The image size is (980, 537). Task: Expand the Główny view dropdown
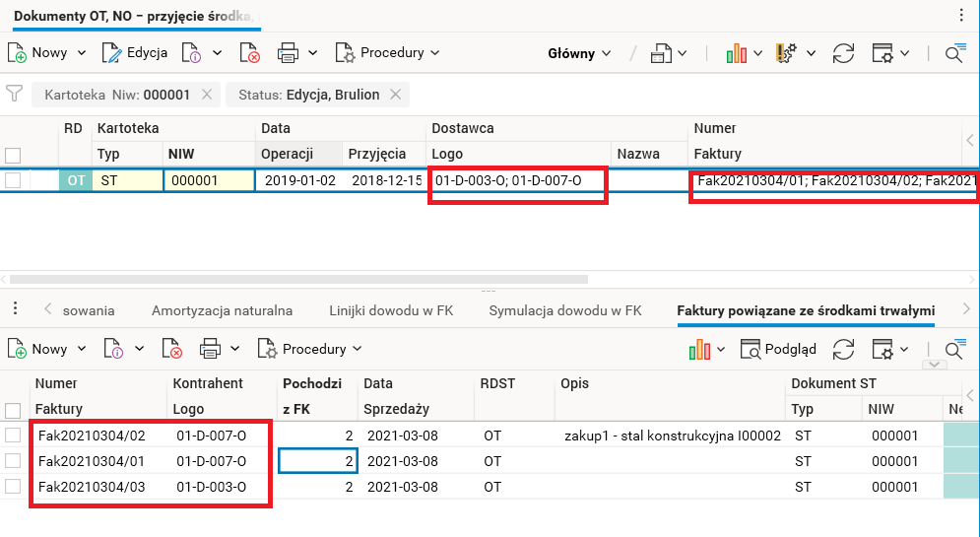tap(579, 53)
